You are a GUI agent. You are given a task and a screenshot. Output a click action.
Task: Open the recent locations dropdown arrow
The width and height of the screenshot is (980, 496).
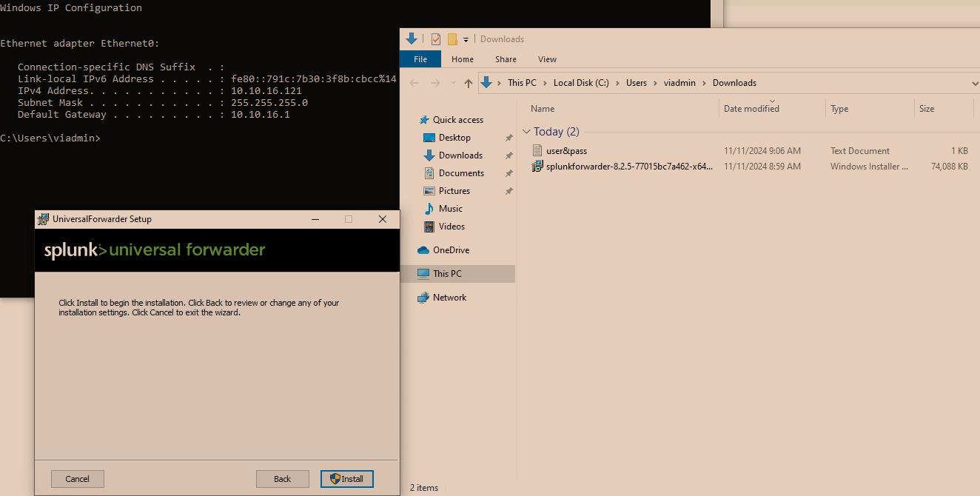pyautogui.click(x=453, y=84)
